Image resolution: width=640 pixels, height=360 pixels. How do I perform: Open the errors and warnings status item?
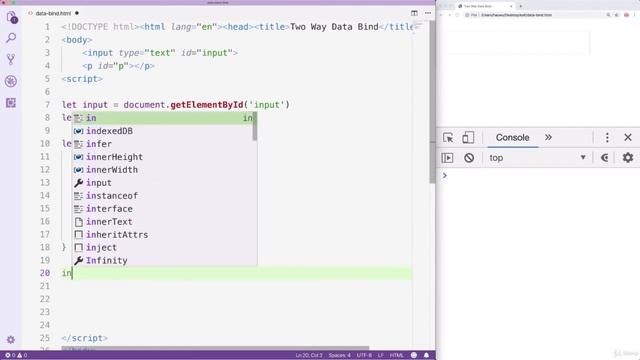16,356
